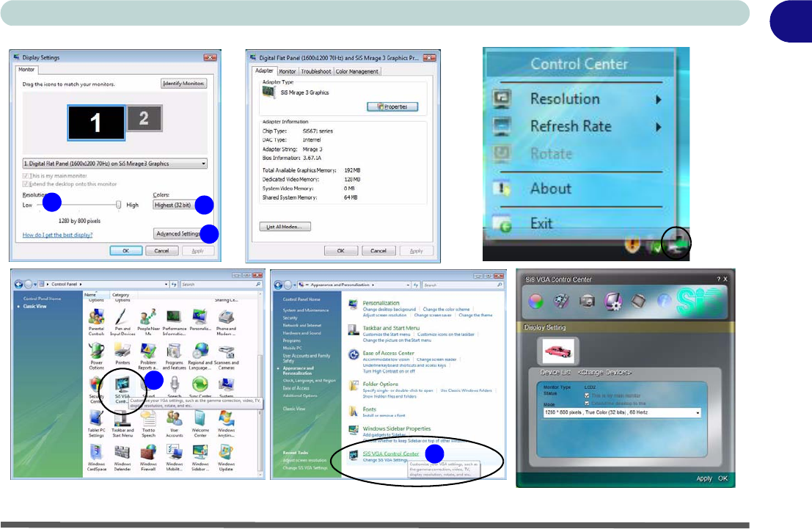Click the resolution slider handle
The image size is (812, 529).
coord(119,205)
